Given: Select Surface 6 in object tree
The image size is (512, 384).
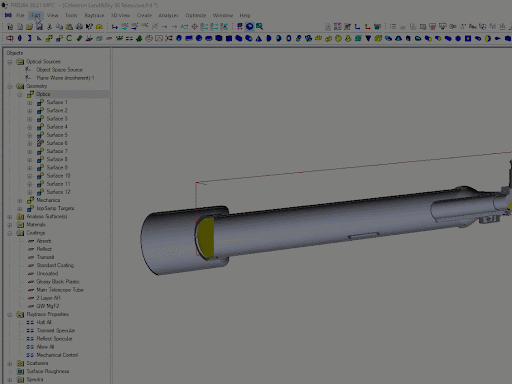Looking at the screenshot, I should coord(57,143).
